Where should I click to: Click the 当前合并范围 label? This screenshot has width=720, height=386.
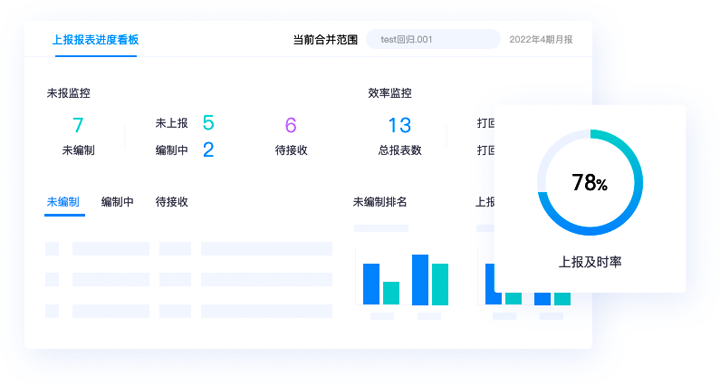pos(325,40)
